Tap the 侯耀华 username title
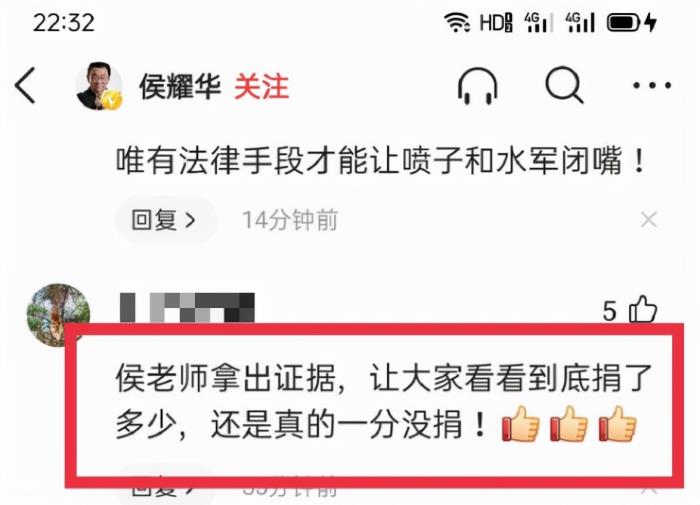Viewport: 700px width, 505px height. coord(180,86)
